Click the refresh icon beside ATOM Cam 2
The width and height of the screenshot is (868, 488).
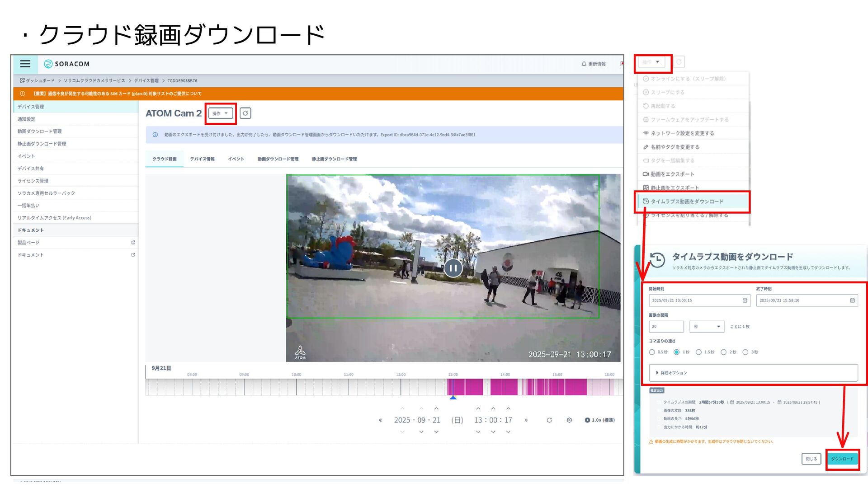tap(245, 113)
